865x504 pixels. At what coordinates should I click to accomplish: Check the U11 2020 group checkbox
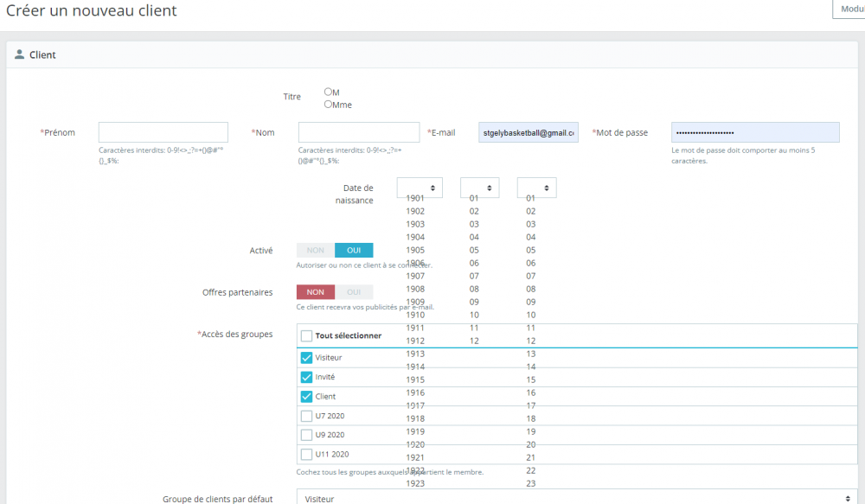306,454
